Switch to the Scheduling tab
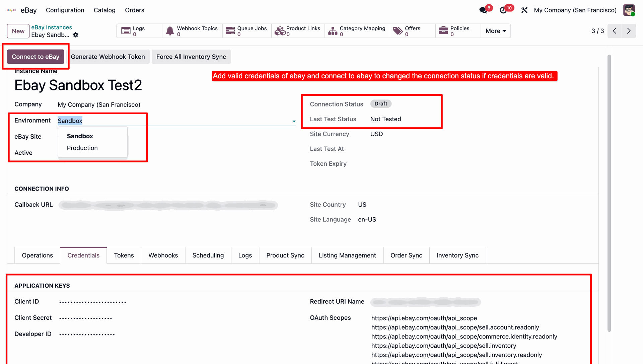 click(x=208, y=256)
